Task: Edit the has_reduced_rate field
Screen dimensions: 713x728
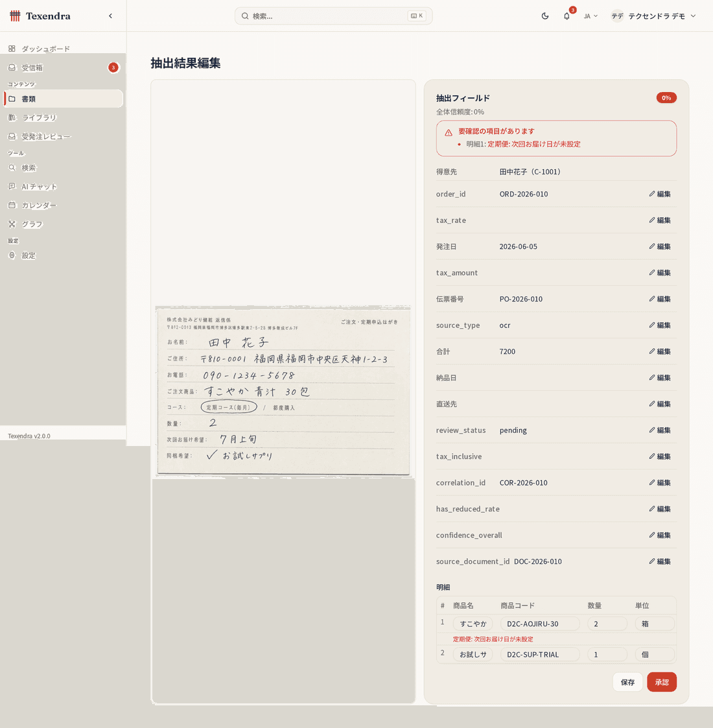Action: [660, 509]
